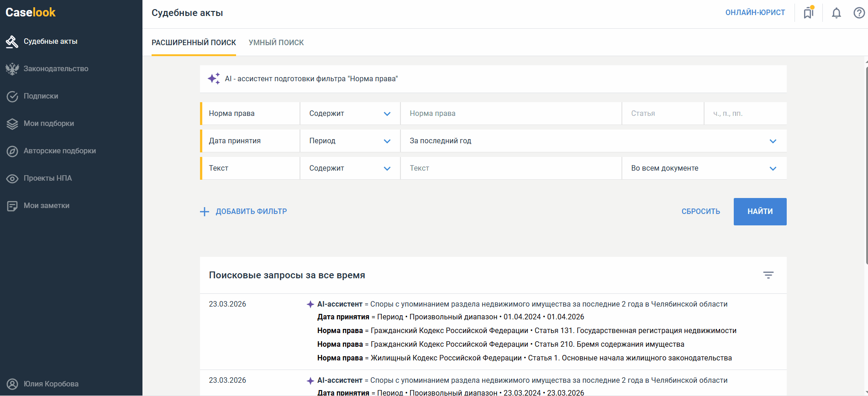Viewport: 868px width, 396px height.
Task: Expand the Норма права condition dropdown
Action: (350, 114)
